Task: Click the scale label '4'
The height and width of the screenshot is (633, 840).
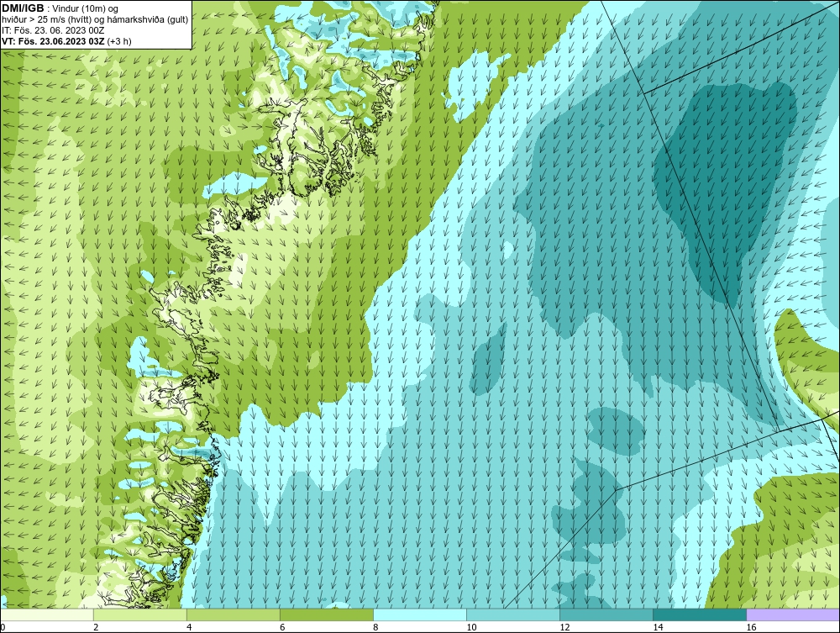Action: (x=189, y=627)
